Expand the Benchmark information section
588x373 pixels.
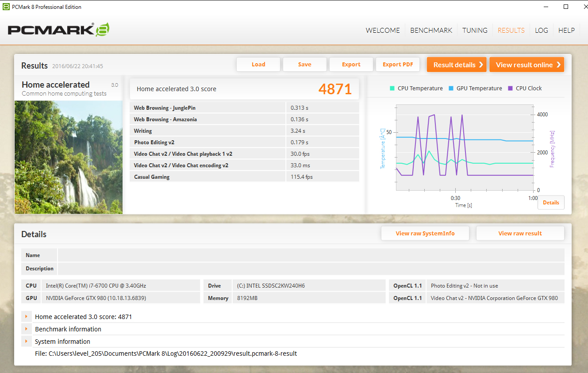27,329
